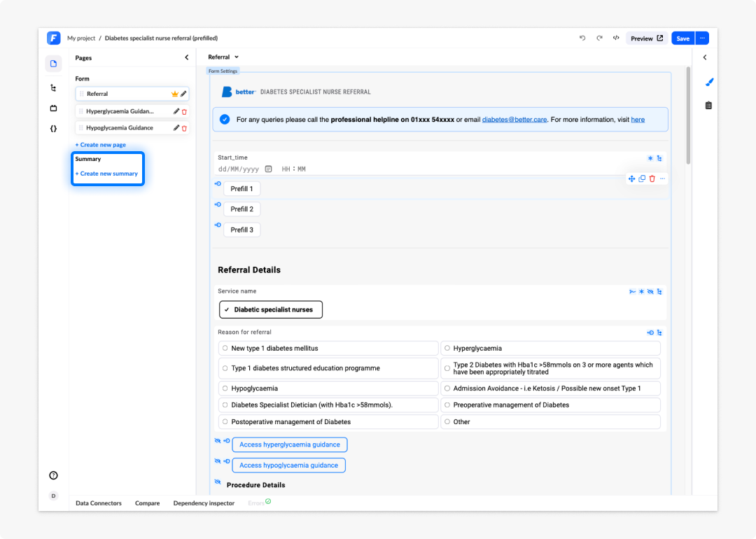Open the Data Connectors tab
The width and height of the screenshot is (756, 539).
[x=99, y=503]
